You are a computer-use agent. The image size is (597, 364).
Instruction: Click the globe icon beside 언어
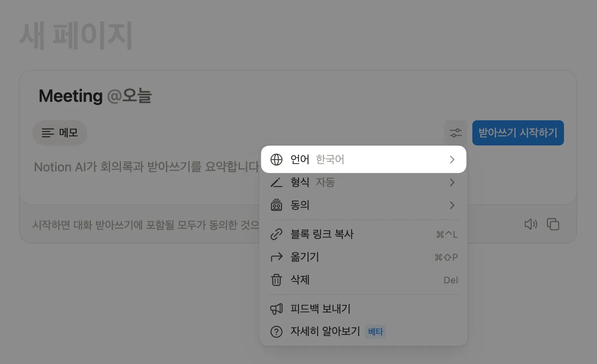pyautogui.click(x=276, y=160)
